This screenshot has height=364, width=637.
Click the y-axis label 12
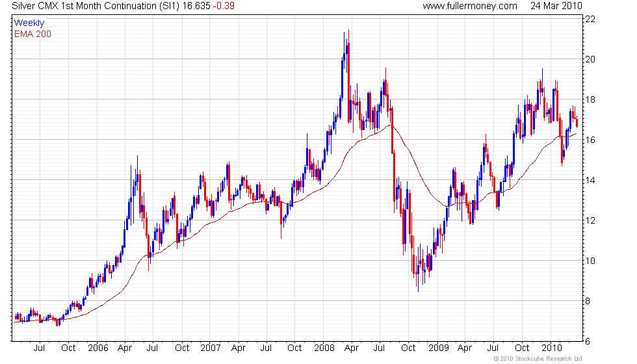590,220
